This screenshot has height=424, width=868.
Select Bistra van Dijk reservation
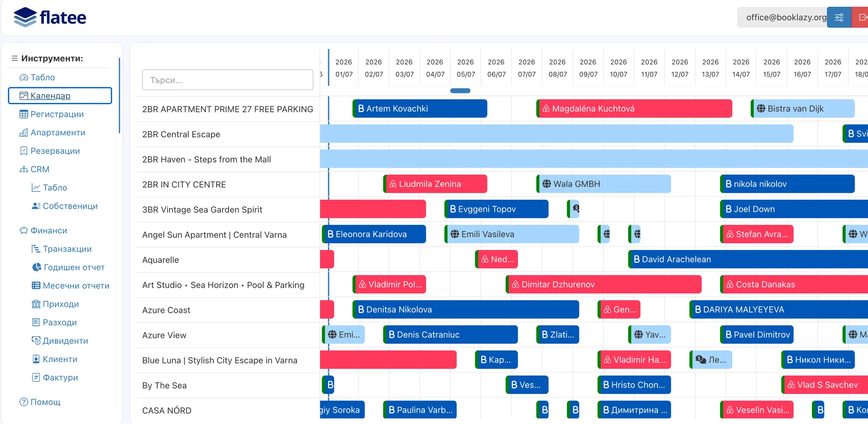[802, 108]
